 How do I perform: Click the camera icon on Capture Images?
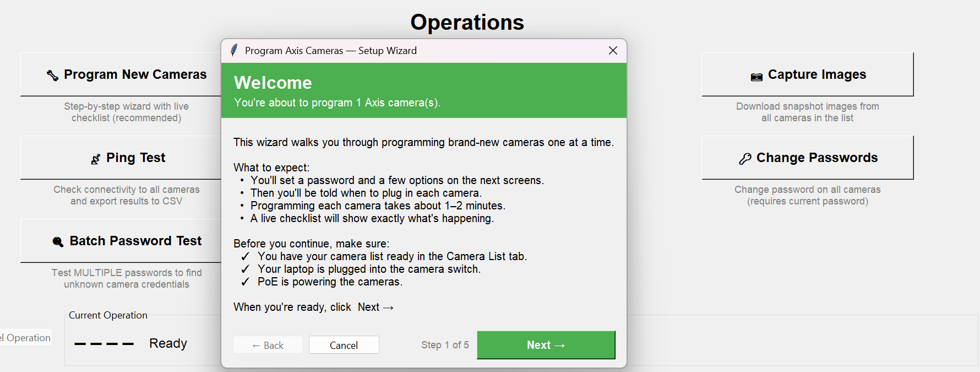coord(756,77)
